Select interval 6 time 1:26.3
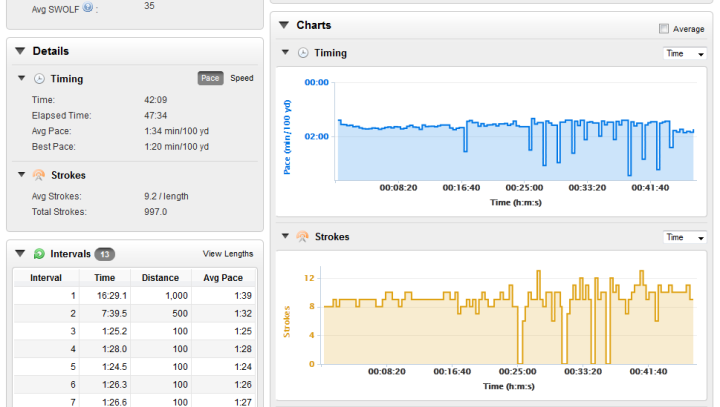 pos(114,384)
